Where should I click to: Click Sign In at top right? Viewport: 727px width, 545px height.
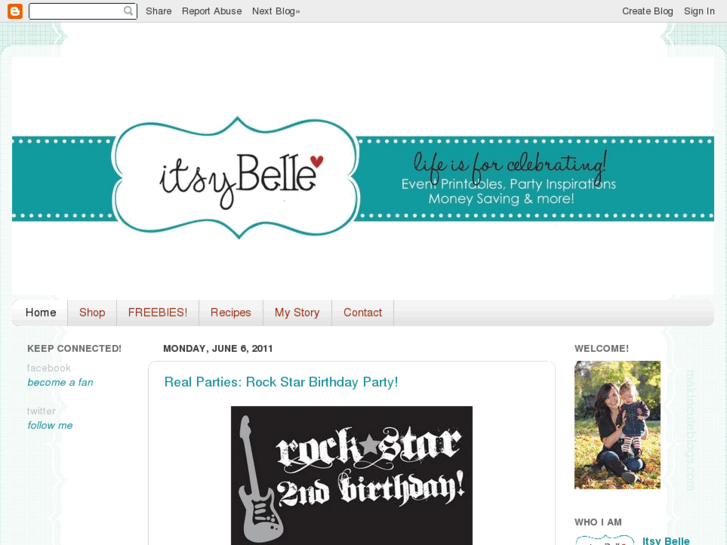pyautogui.click(x=699, y=11)
